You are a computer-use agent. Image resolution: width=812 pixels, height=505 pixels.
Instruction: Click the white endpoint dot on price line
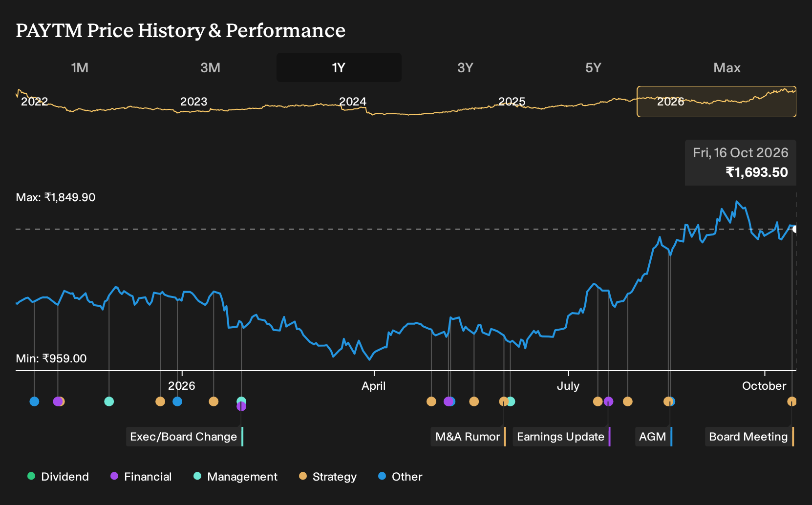(x=795, y=229)
